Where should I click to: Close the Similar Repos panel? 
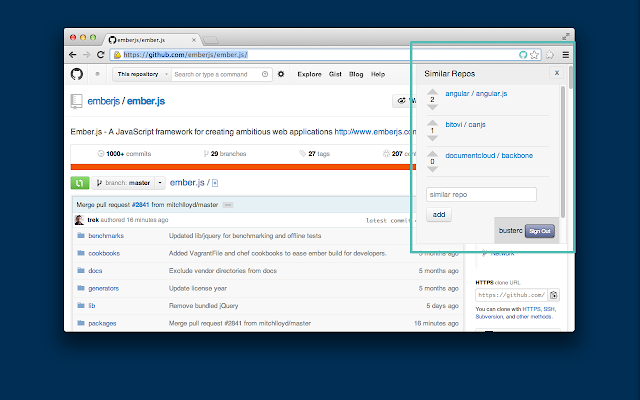point(557,73)
